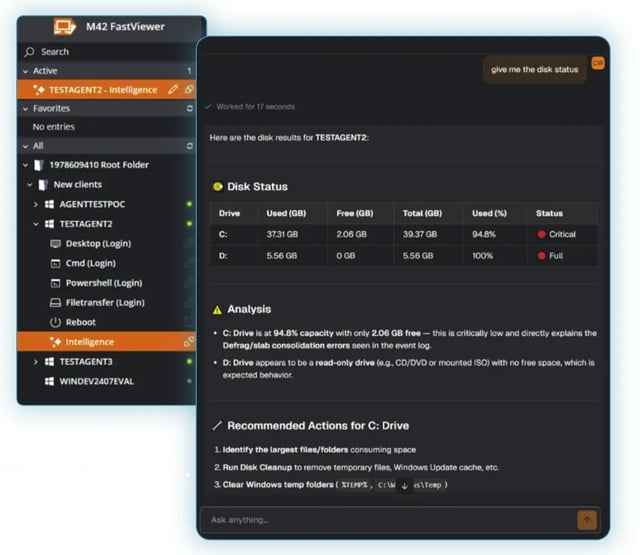Click the Filetransfer drive icon

pyautogui.click(x=56, y=302)
